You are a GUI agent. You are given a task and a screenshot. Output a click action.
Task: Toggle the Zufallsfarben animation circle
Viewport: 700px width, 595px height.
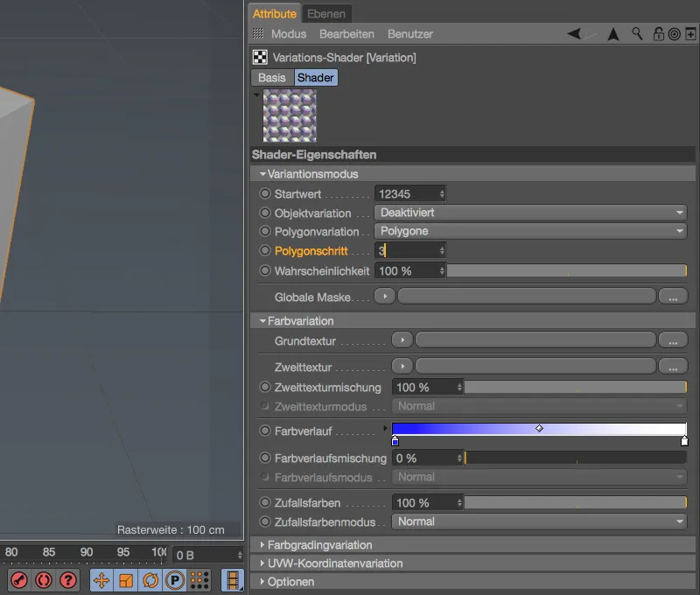point(265,502)
